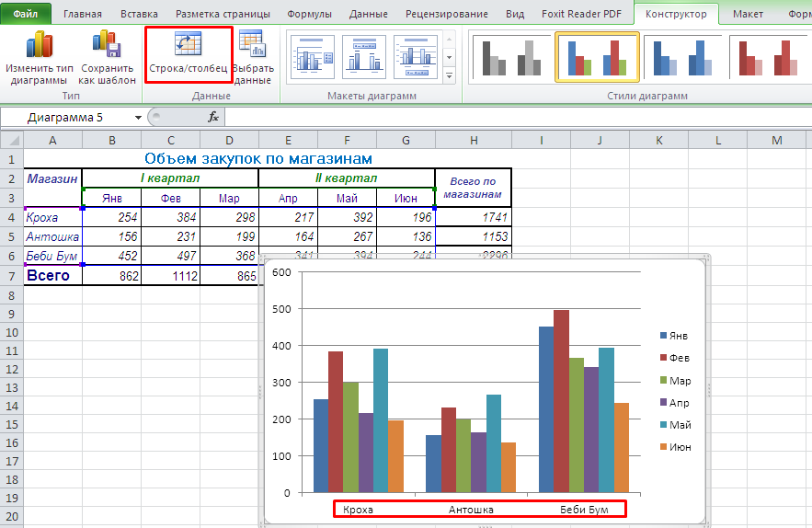Click the Change Chart Type icon (Изменить тип диаграммы)

[x=39, y=48]
